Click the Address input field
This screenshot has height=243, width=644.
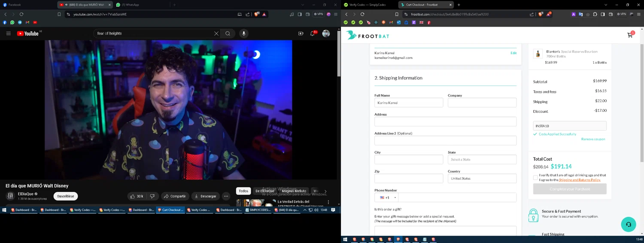445,122
